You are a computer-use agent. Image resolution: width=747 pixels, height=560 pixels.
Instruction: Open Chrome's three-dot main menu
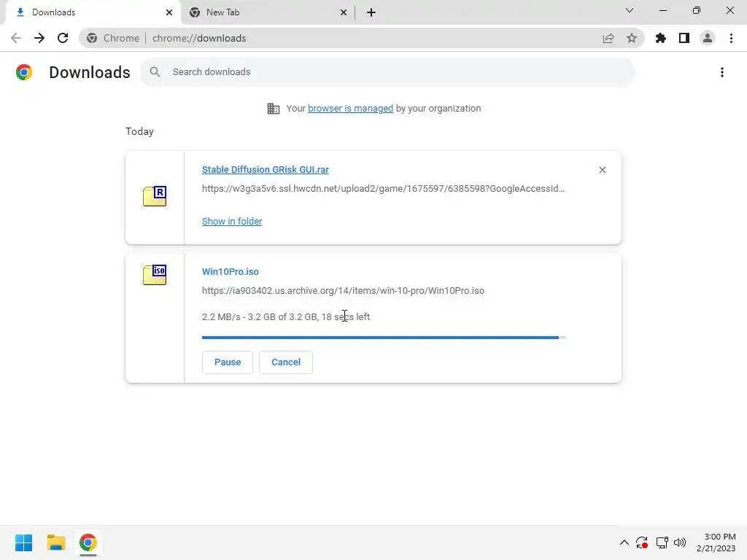731,38
